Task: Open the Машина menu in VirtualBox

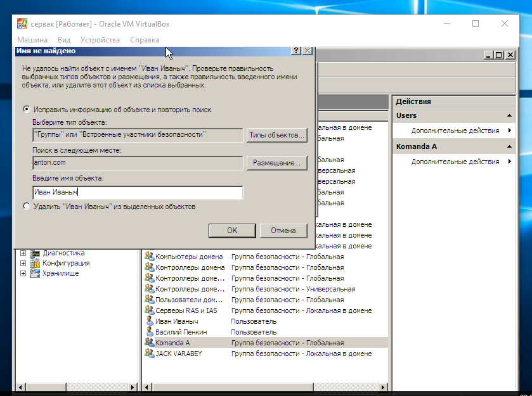Action: 32,39
